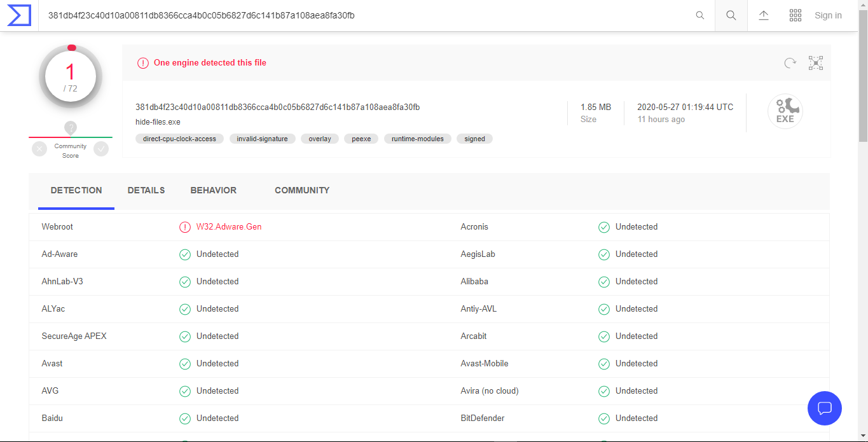868x442 pixels.
Task: Open the upload file icon
Action: [x=764, y=15]
